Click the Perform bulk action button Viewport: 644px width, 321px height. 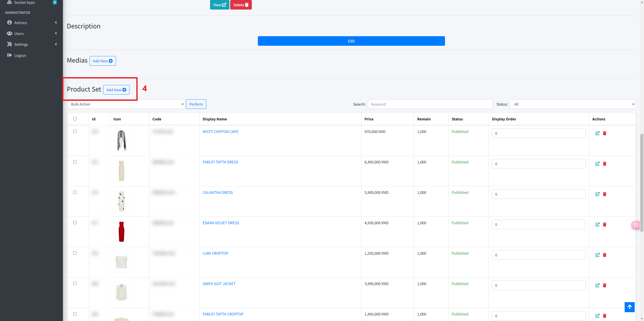click(x=196, y=104)
